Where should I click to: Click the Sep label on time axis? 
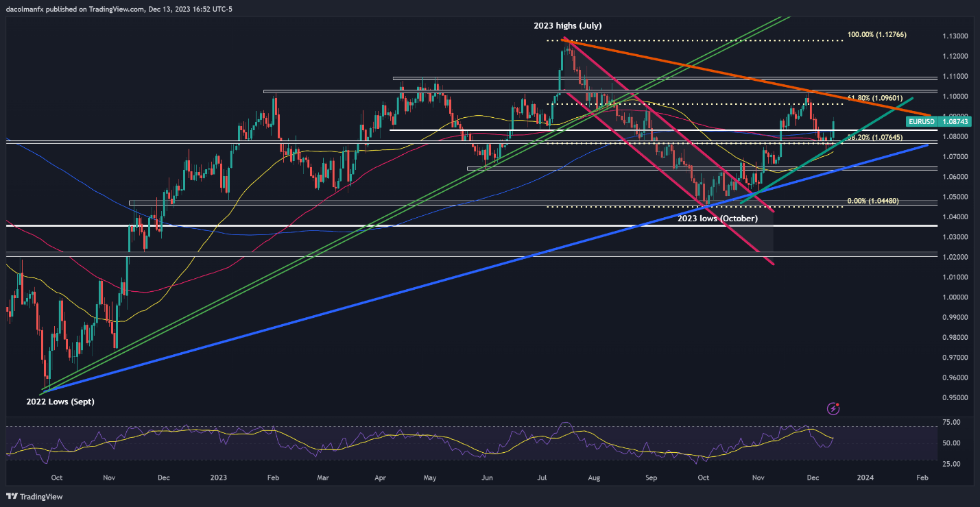coord(652,478)
